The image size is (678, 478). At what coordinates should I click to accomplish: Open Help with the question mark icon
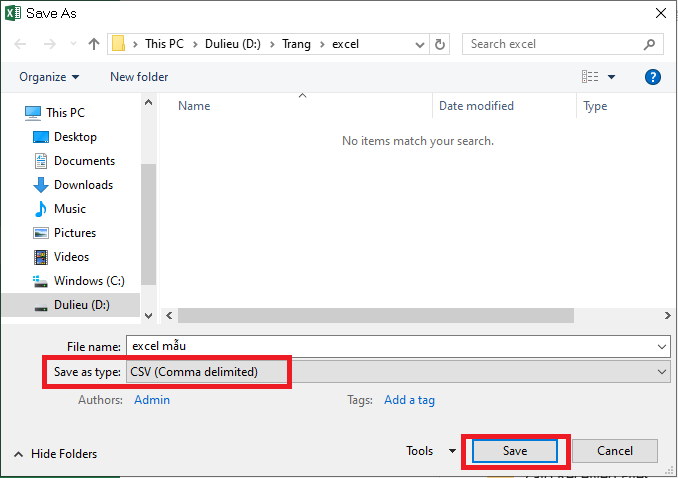(652, 77)
